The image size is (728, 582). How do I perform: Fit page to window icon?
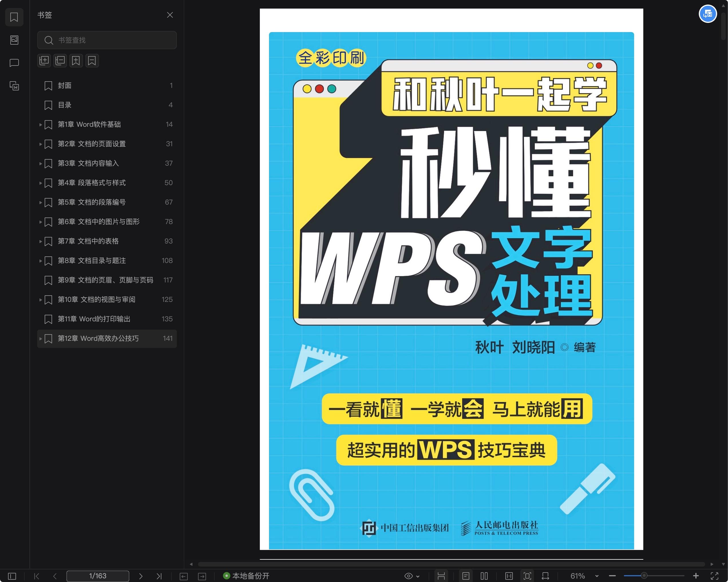point(527,576)
